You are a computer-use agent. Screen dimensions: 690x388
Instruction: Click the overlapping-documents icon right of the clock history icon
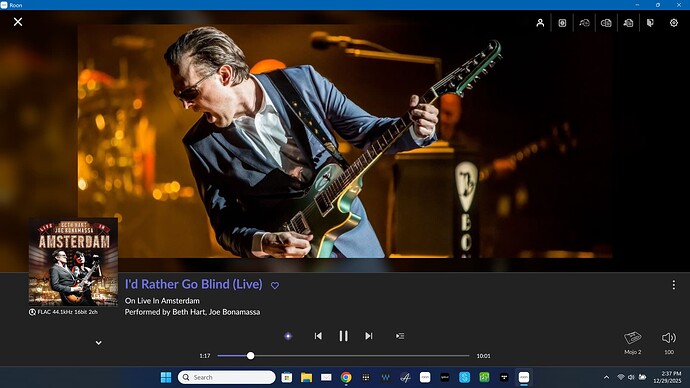click(606, 23)
